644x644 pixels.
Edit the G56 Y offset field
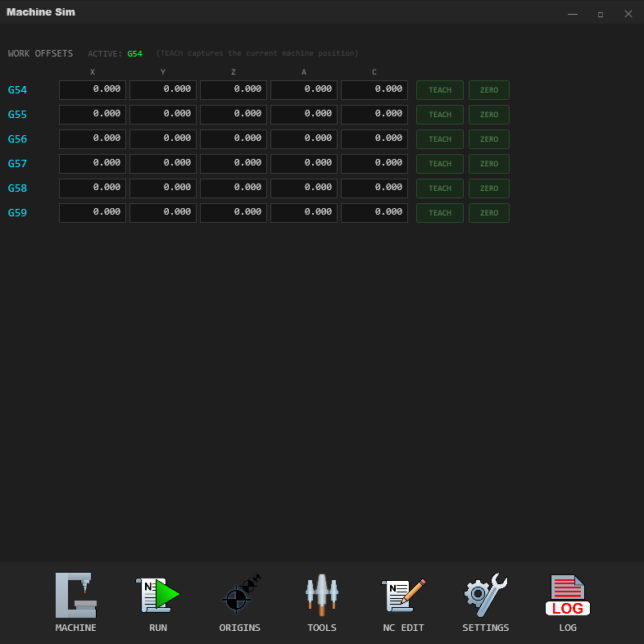[x=163, y=139]
